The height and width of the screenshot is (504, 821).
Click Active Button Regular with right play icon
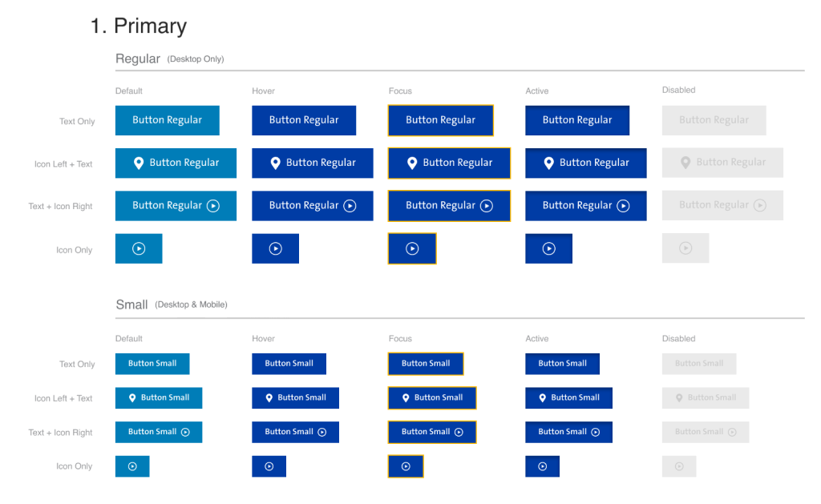pyautogui.click(x=586, y=206)
